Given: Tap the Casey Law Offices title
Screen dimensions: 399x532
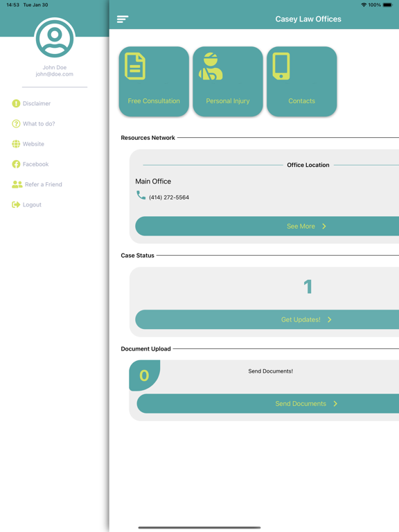Looking at the screenshot, I should pyautogui.click(x=308, y=19).
